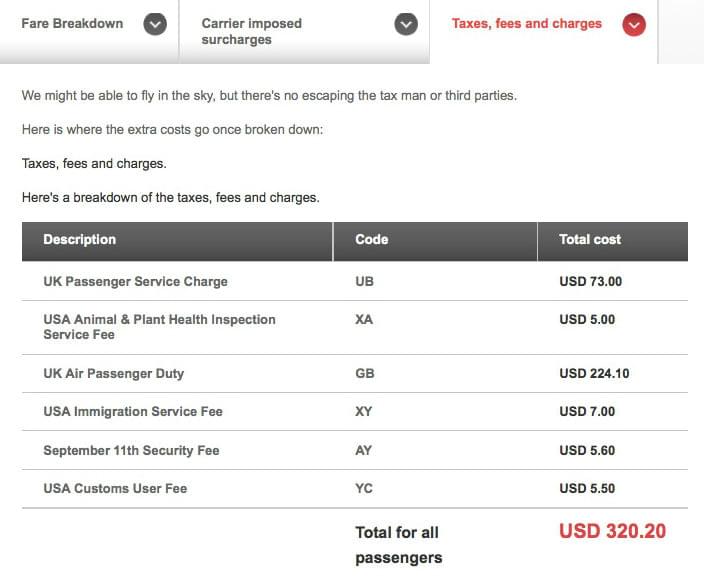Expand Carrier imposed surcharges chevron icon
This screenshot has width=704, height=579.
point(406,24)
